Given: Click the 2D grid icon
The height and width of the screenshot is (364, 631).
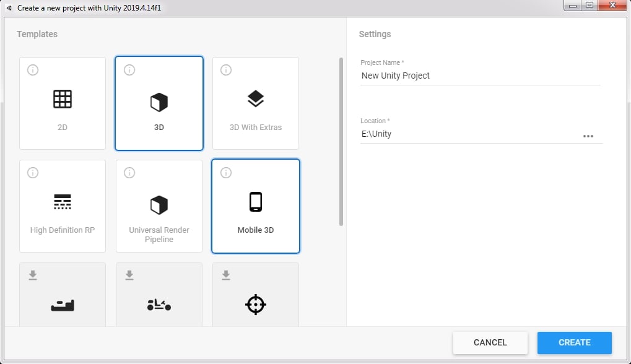Looking at the screenshot, I should (x=63, y=99).
